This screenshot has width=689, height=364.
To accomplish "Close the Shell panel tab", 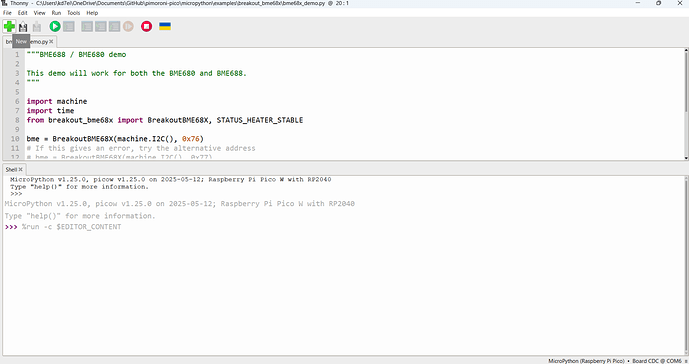I will point(21,169).
